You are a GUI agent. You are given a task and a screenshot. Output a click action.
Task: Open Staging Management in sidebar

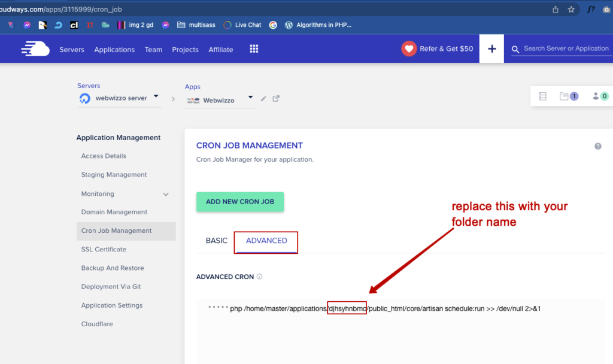pyautogui.click(x=114, y=175)
